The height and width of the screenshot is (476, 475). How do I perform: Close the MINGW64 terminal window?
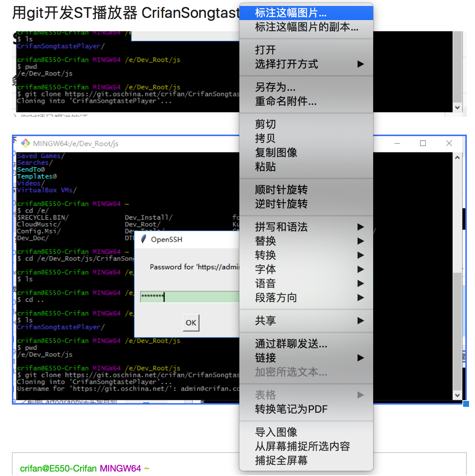point(449,143)
